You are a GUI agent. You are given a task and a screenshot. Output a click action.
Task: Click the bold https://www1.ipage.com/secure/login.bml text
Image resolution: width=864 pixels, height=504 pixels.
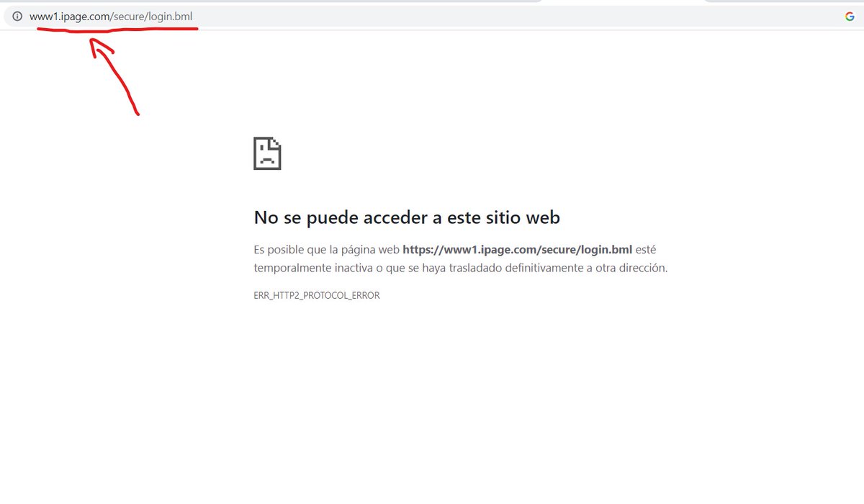(x=517, y=250)
